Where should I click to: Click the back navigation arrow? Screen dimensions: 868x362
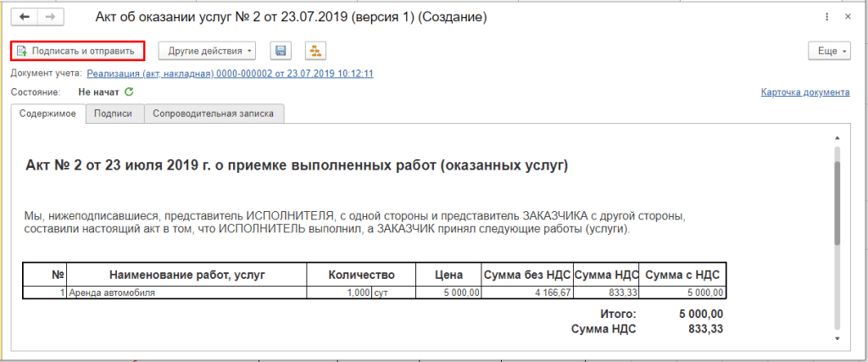tap(24, 17)
